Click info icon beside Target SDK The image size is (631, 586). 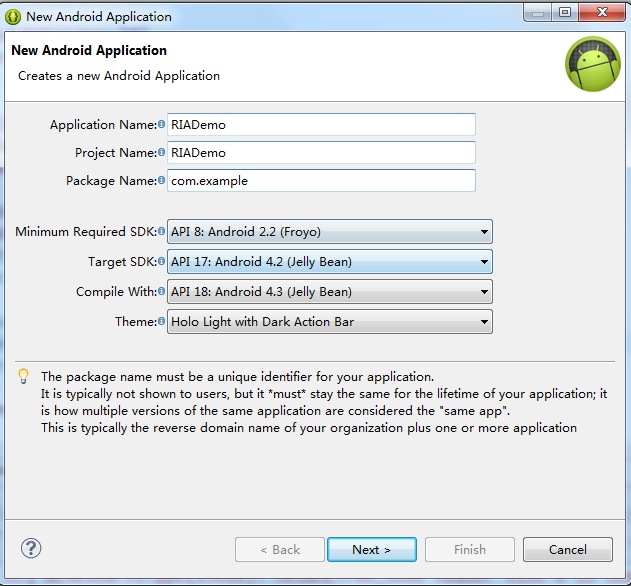pos(161,261)
